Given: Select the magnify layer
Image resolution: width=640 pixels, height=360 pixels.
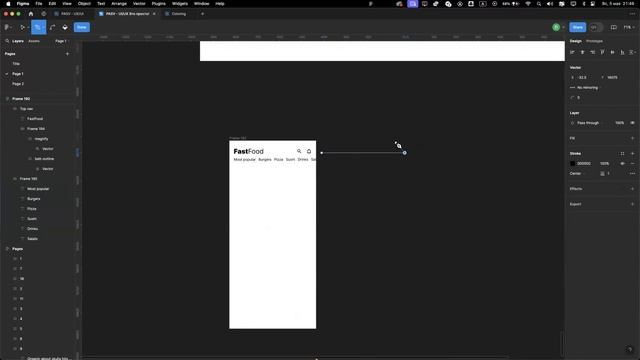Looking at the screenshot, I should (41, 139).
